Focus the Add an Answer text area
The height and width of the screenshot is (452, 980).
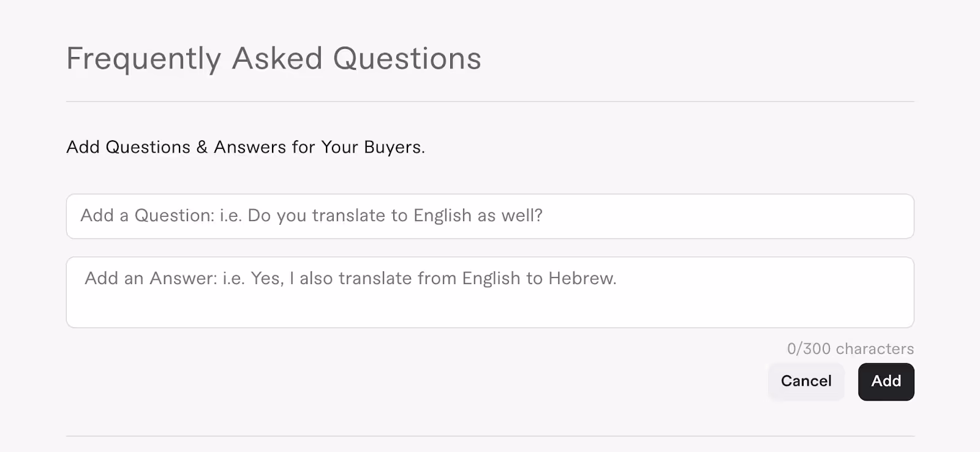click(x=490, y=292)
